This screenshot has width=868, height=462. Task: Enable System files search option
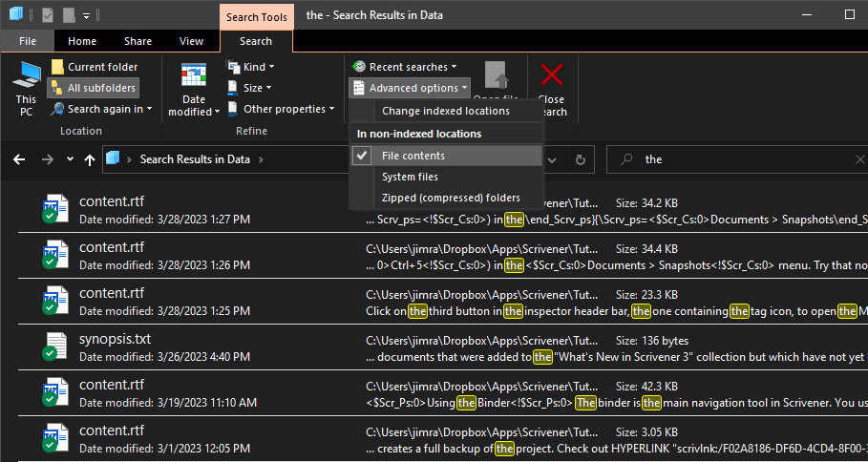(410, 177)
